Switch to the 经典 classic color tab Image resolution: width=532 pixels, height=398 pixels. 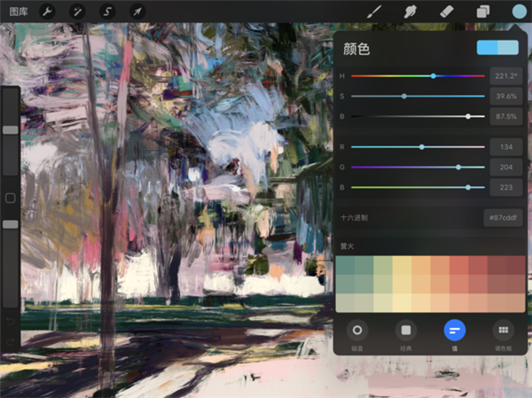coord(407,331)
